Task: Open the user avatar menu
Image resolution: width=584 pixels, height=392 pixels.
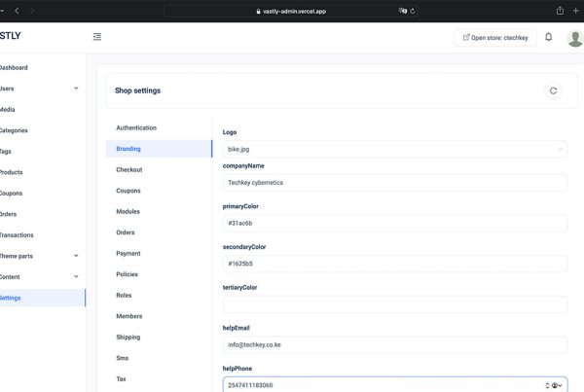Action: pyautogui.click(x=575, y=38)
